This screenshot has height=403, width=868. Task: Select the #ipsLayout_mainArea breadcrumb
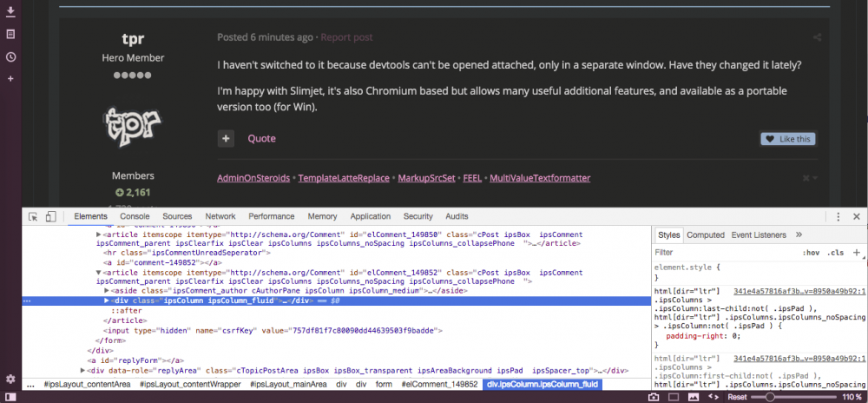click(x=290, y=384)
